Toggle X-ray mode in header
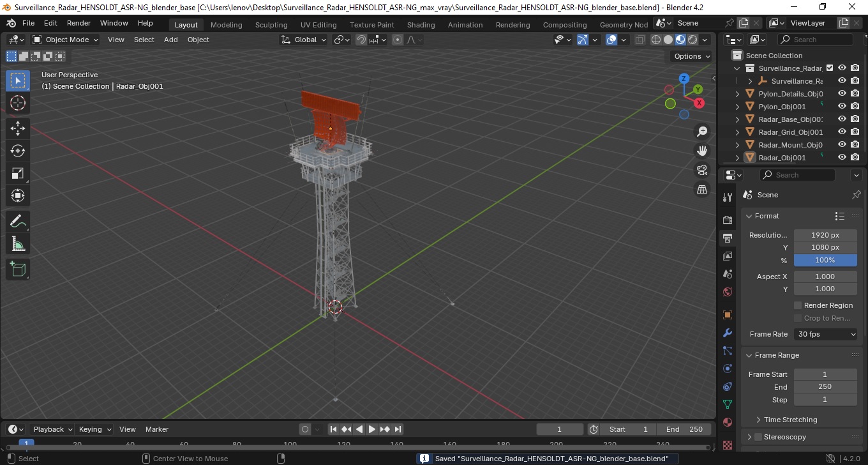This screenshot has width=868, height=465. [640, 40]
